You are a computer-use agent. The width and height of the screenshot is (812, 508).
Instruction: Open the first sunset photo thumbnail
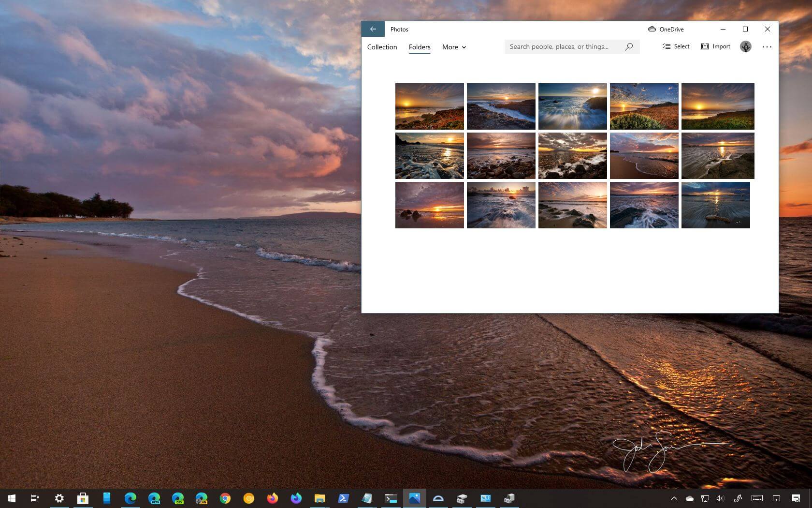pos(429,106)
